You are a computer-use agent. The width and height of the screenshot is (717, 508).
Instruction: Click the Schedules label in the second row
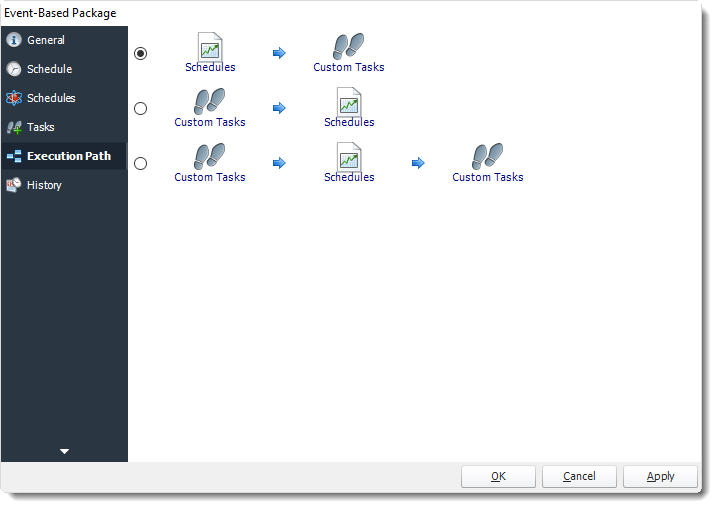pos(349,122)
